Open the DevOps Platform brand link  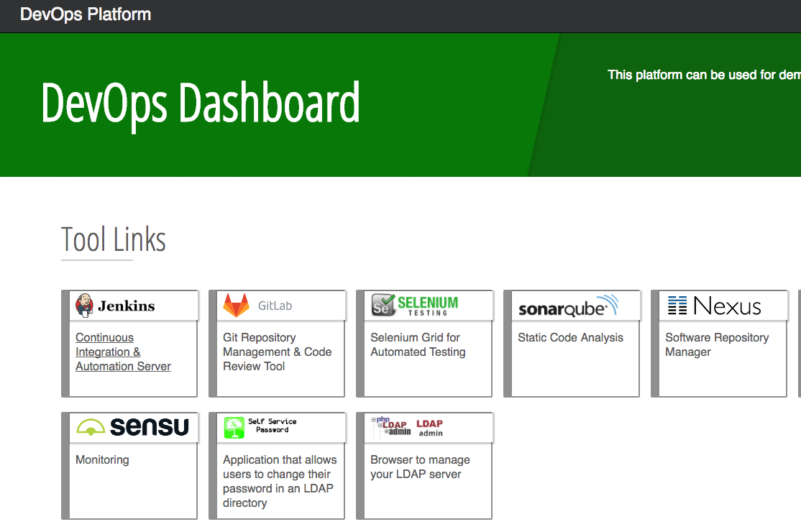click(x=86, y=14)
